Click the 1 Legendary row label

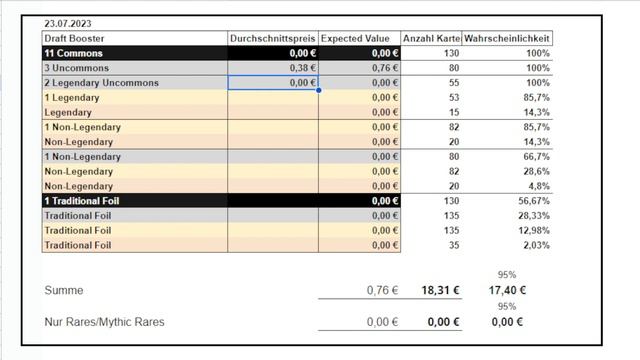pos(135,98)
